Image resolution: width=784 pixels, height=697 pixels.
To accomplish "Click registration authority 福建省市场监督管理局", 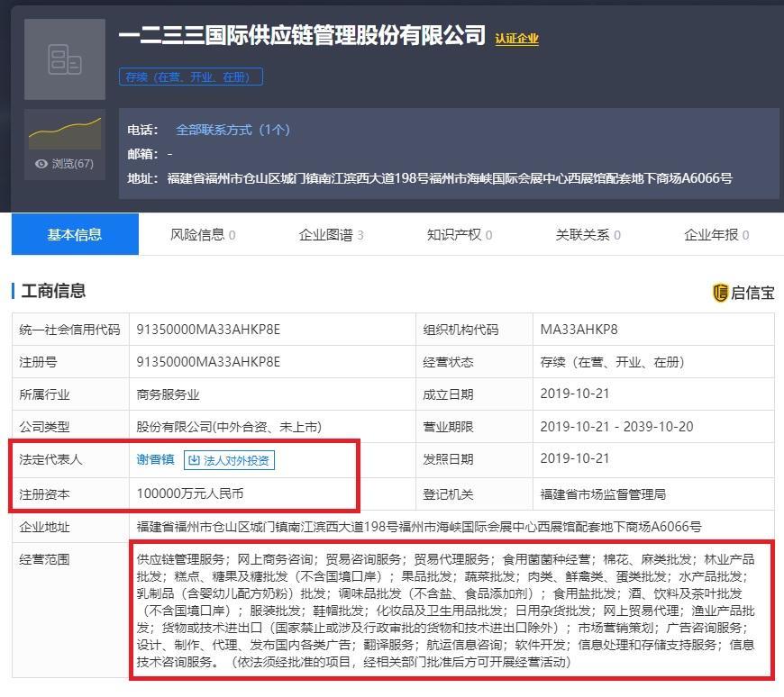I will [x=604, y=494].
